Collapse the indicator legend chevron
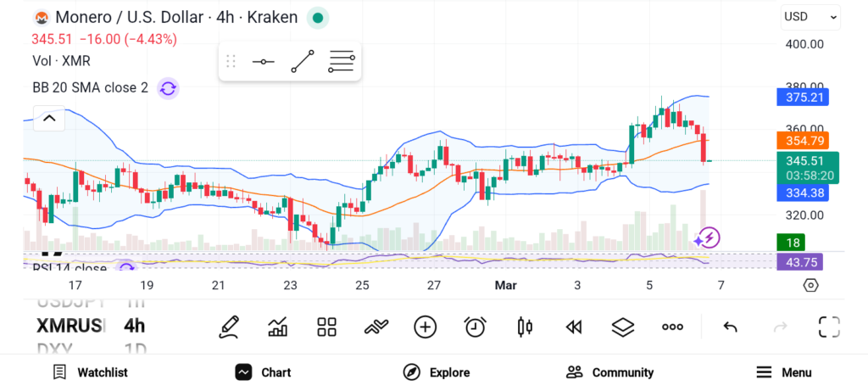868x391 pixels. pos(49,119)
